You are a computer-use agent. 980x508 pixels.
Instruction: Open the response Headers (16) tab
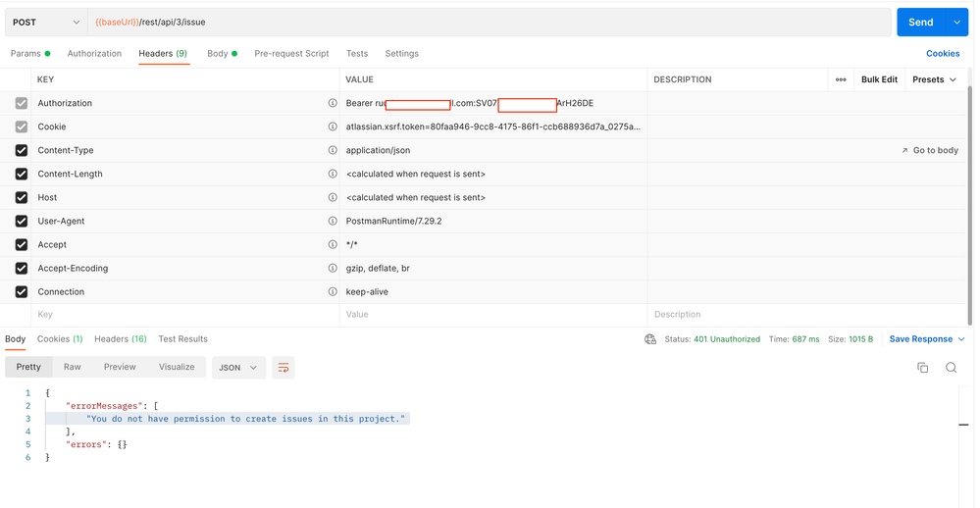(x=120, y=338)
